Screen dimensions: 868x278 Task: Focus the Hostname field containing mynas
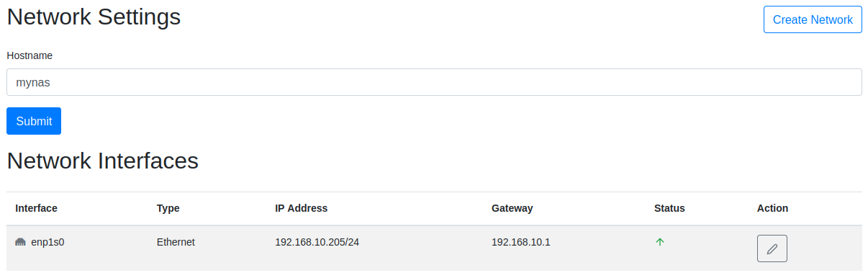(x=434, y=82)
